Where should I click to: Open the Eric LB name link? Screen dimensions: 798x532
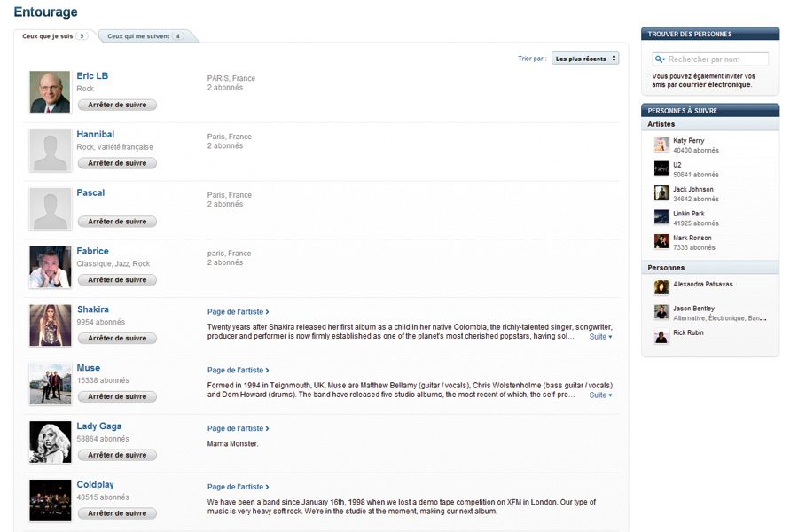pos(92,76)
